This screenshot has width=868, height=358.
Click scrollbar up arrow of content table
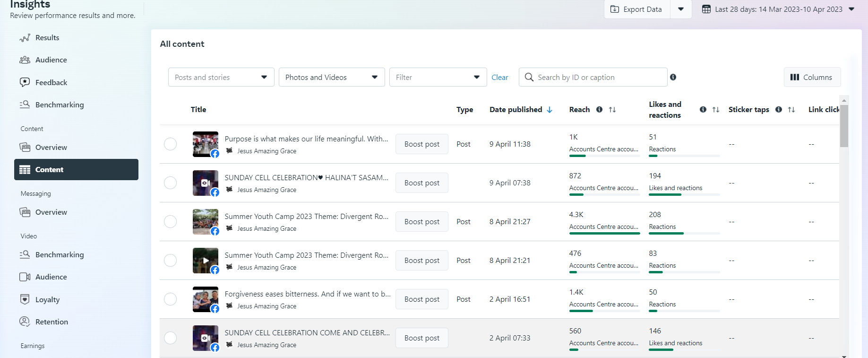[844, 100]
